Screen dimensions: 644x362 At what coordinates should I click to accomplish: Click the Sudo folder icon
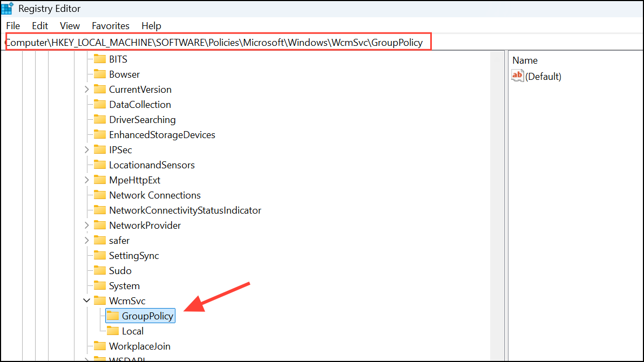click(100, 270)
